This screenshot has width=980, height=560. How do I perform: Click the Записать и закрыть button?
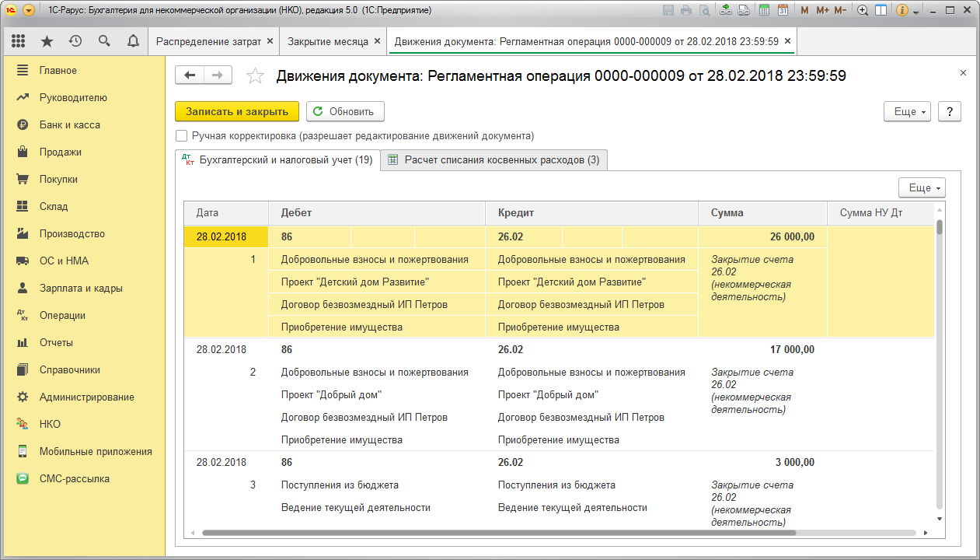click(236, 111)
